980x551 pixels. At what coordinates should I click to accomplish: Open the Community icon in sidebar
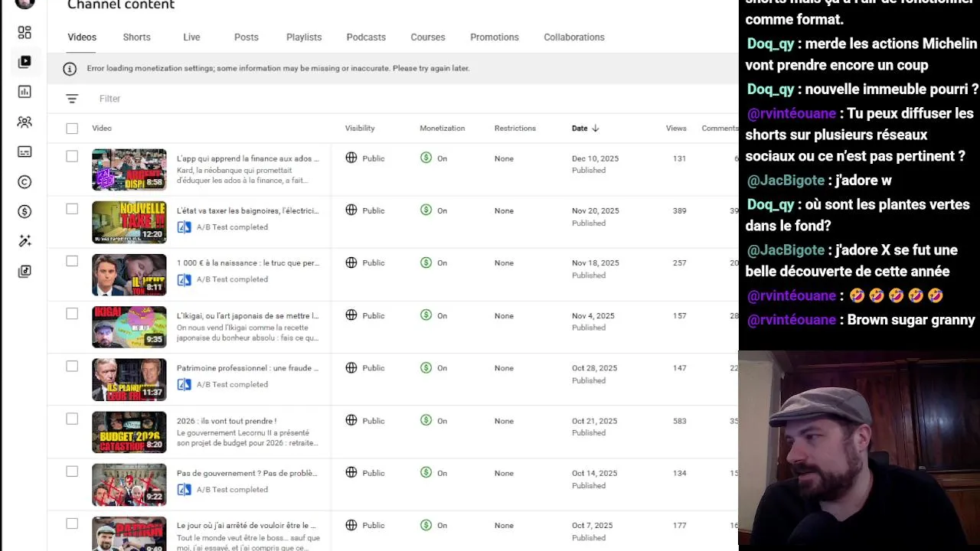24,122
